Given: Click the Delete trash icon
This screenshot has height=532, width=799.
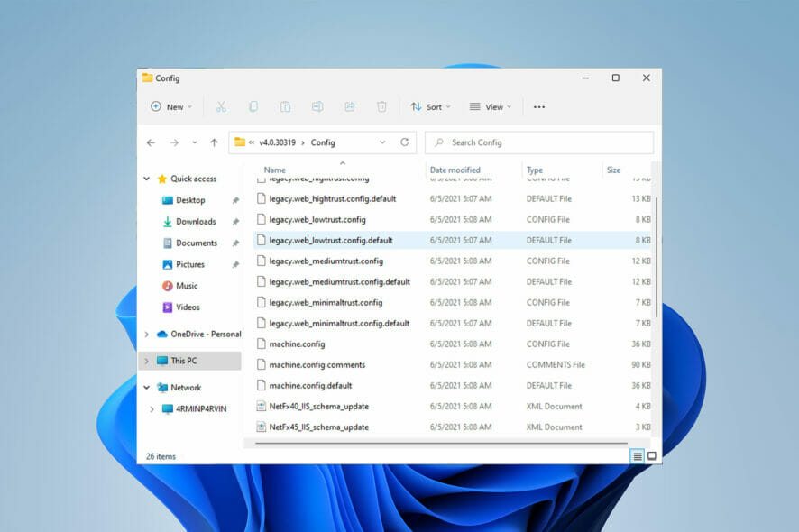Looking at the screenshot, I should click(x=381, y=106).
